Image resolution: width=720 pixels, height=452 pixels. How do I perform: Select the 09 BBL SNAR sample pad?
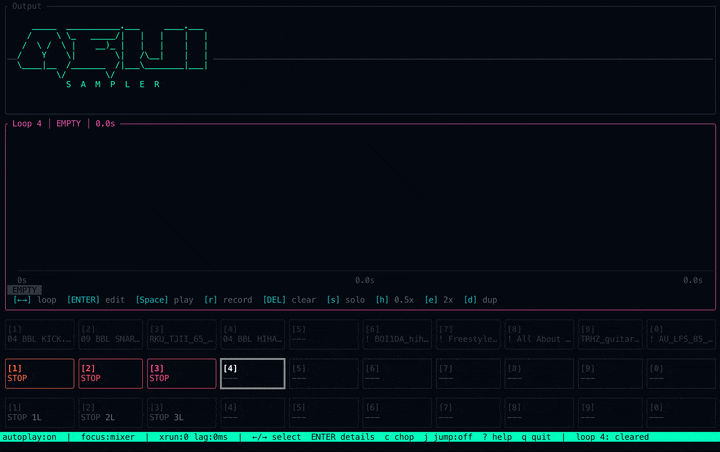110,334
